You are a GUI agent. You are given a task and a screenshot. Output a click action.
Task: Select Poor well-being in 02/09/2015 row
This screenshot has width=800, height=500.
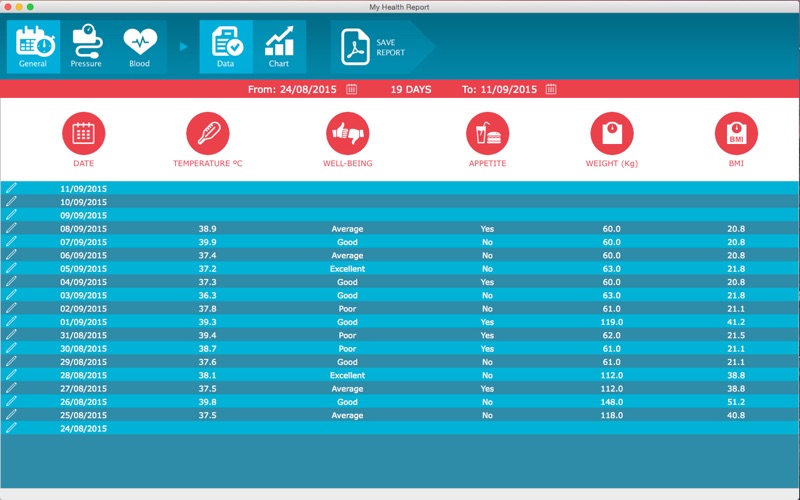[347, 309]
